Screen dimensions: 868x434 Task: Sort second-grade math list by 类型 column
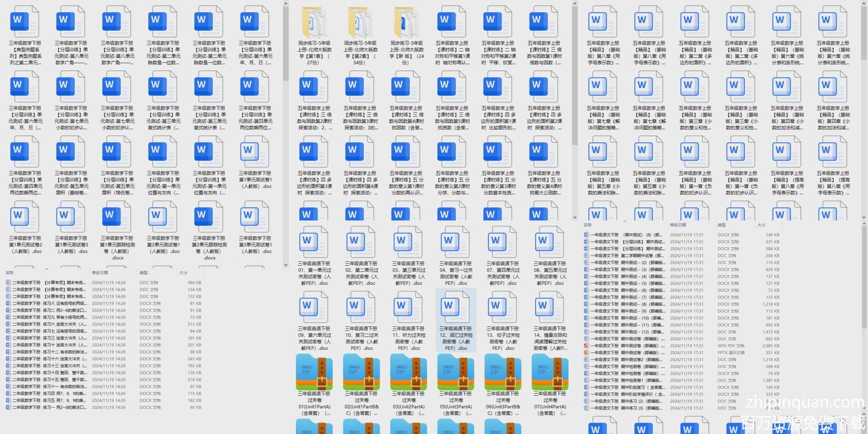[x=143, y=273]
